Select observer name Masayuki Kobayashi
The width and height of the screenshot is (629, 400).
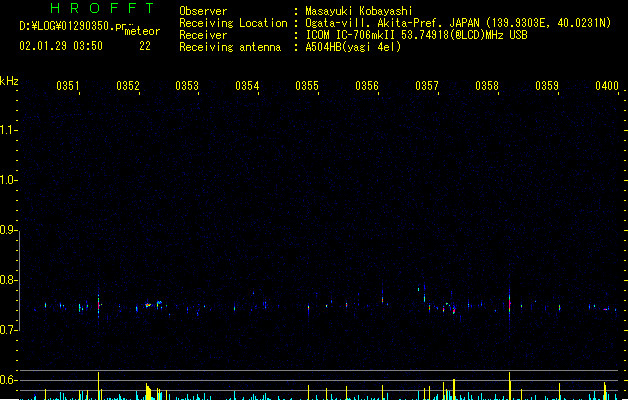(359, 11)
